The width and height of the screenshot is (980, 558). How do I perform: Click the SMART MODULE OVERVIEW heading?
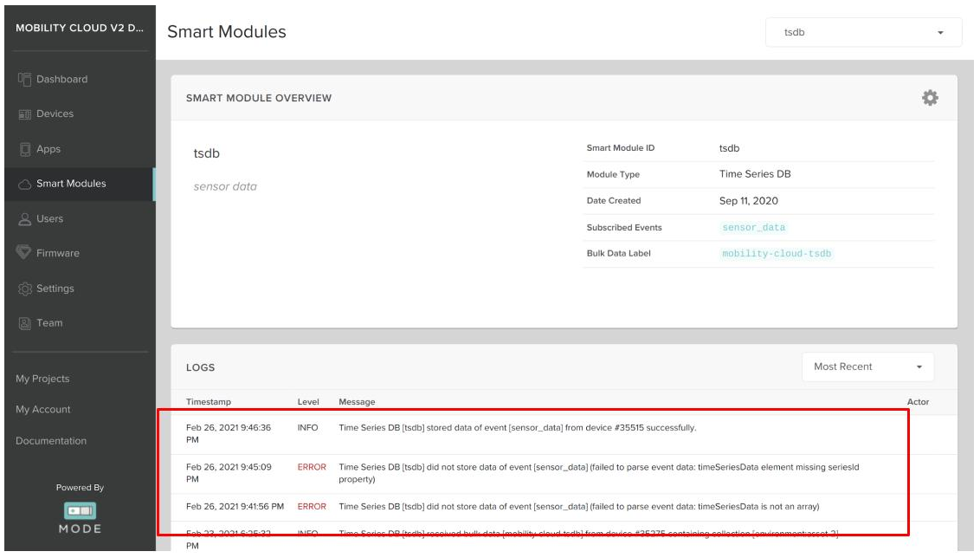point(259,98)
